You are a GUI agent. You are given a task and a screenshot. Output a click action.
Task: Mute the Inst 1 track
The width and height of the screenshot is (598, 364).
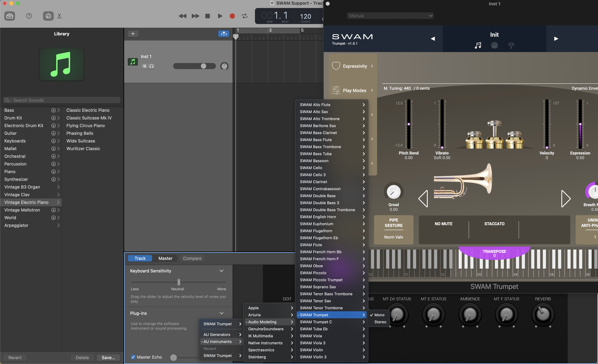145,66
